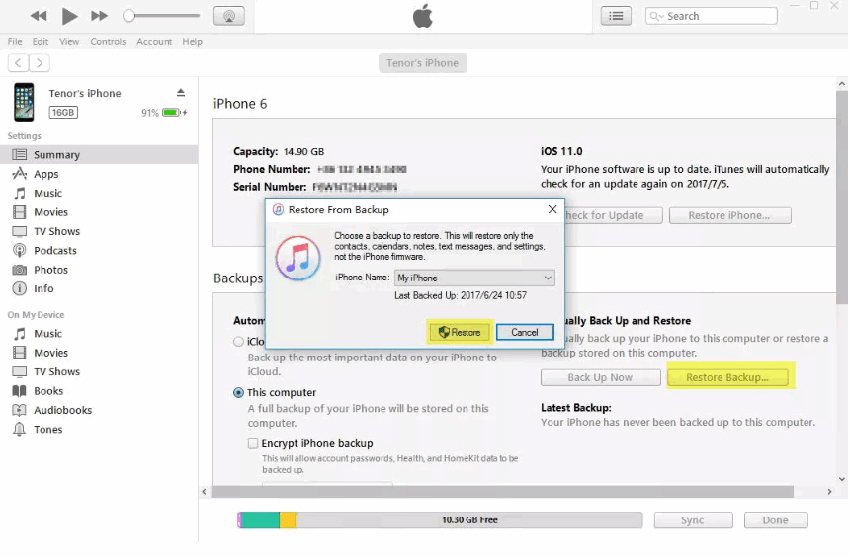Click Restore in the backup dialog
Screen dimensions: 850x557
click(460, 332)
